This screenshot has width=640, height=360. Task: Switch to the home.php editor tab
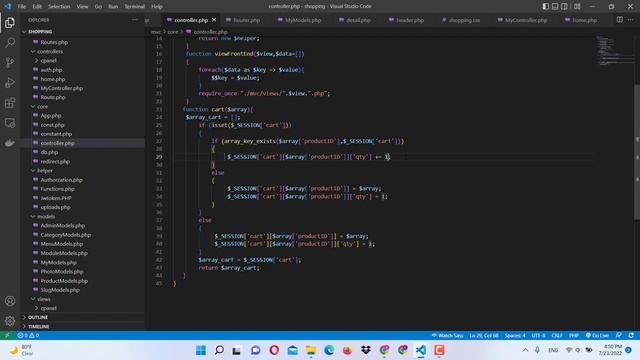coord(582,20)
